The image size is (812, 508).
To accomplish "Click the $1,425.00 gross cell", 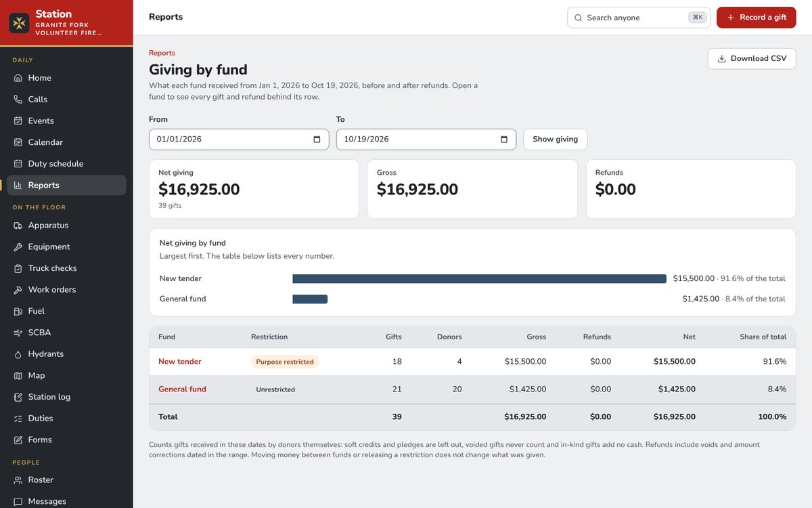I will pyautogui.click(x=528, y=389).
